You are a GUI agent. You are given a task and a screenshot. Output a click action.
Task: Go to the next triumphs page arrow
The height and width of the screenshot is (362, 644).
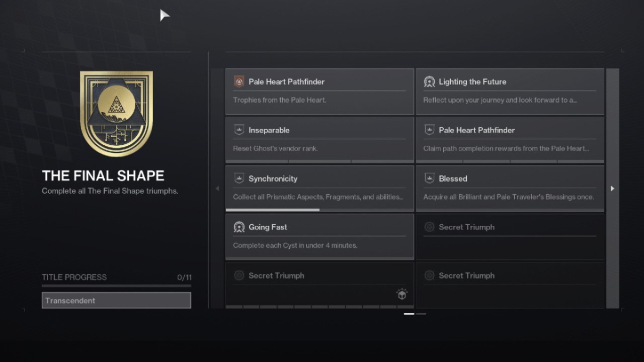(x=612, y=189)
